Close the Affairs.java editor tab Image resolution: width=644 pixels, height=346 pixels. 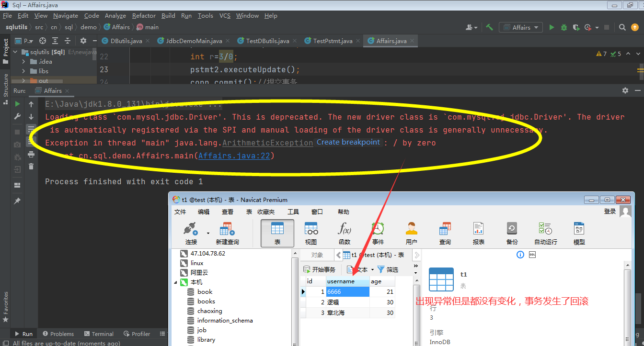411,41
